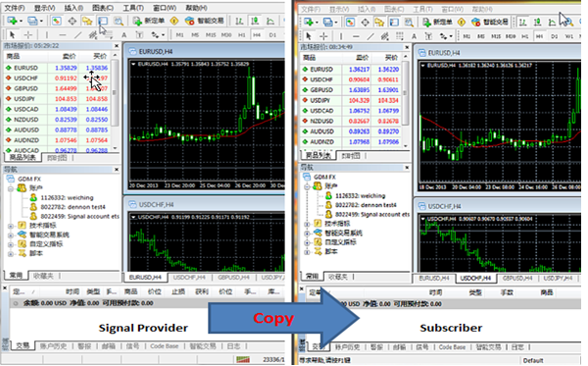Screen dimensions: 588x366
Task: Select the USDJPY row in Subscriber market watch
Action: coord(351,100)
